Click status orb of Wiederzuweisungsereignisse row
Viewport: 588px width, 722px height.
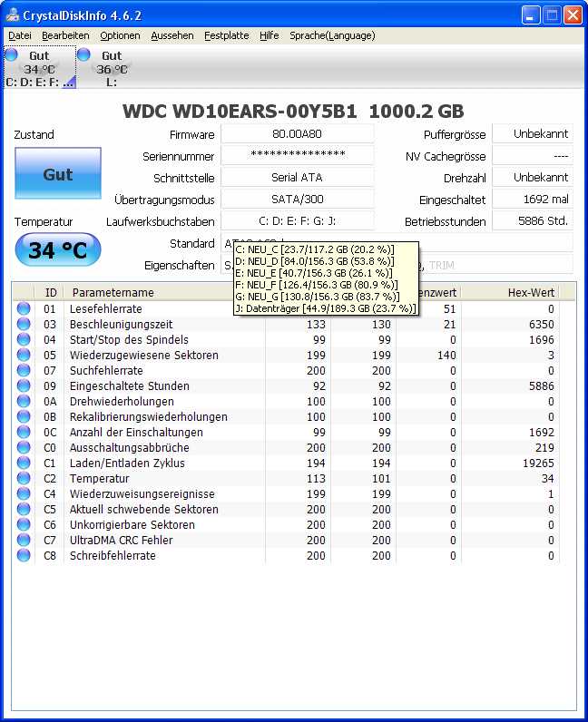(x=24, y=493)
